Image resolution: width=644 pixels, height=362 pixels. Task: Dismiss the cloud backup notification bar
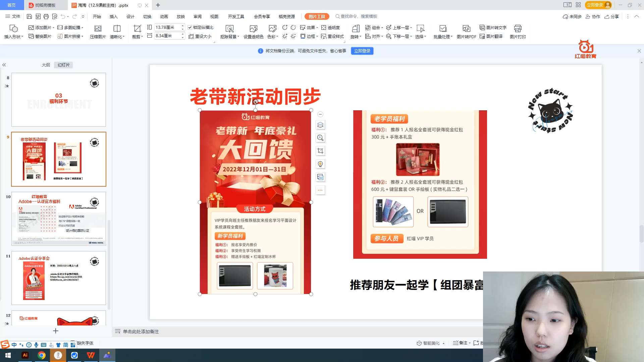(x=639, y=51)
